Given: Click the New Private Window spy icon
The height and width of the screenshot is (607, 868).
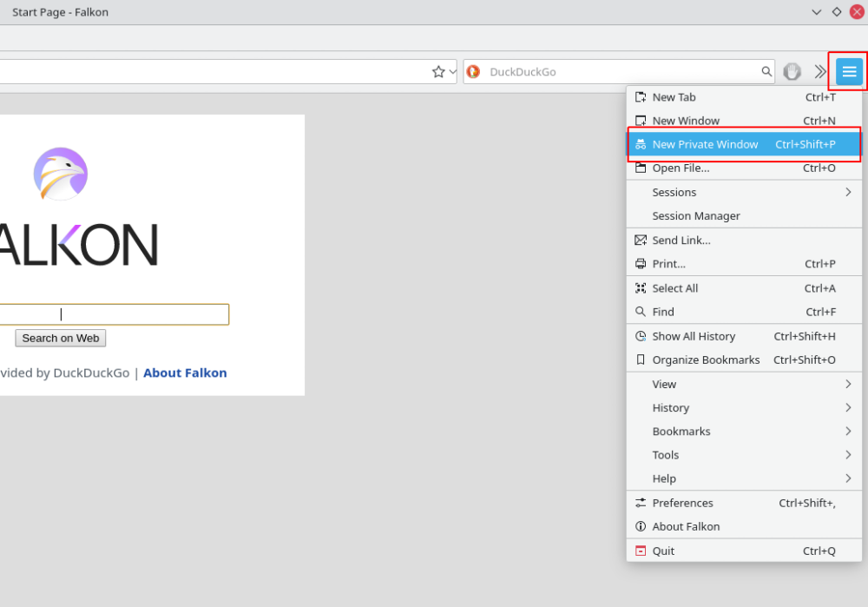Looking at the screenshot, I should pyautogui.click(x=641, y=144).
